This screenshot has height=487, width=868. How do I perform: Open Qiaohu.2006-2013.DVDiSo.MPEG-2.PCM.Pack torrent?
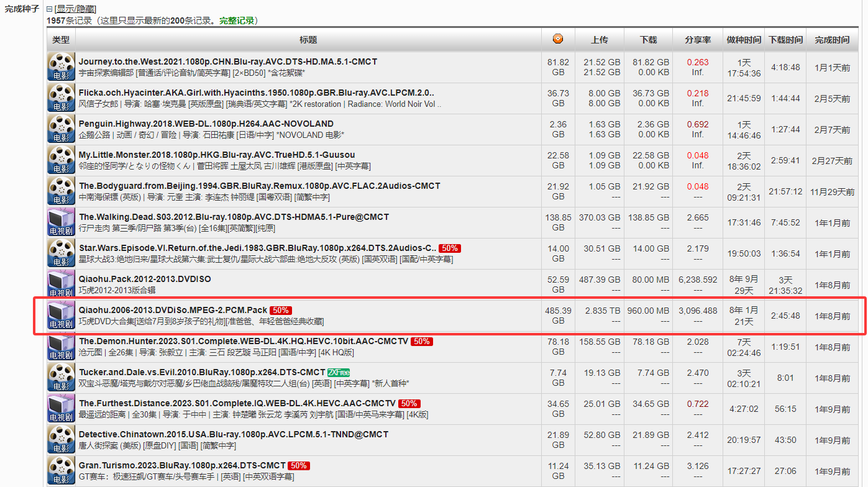coord(173,310)
